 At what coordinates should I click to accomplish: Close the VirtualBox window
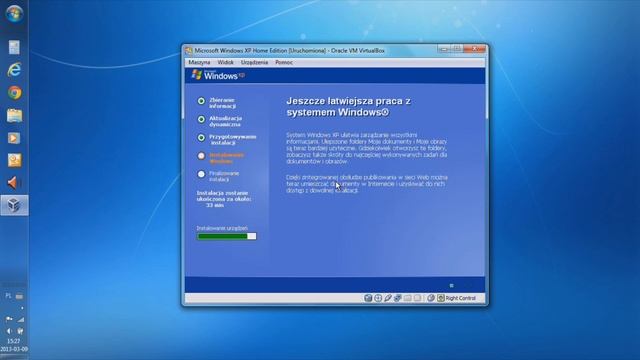click(x=474, y=49)
